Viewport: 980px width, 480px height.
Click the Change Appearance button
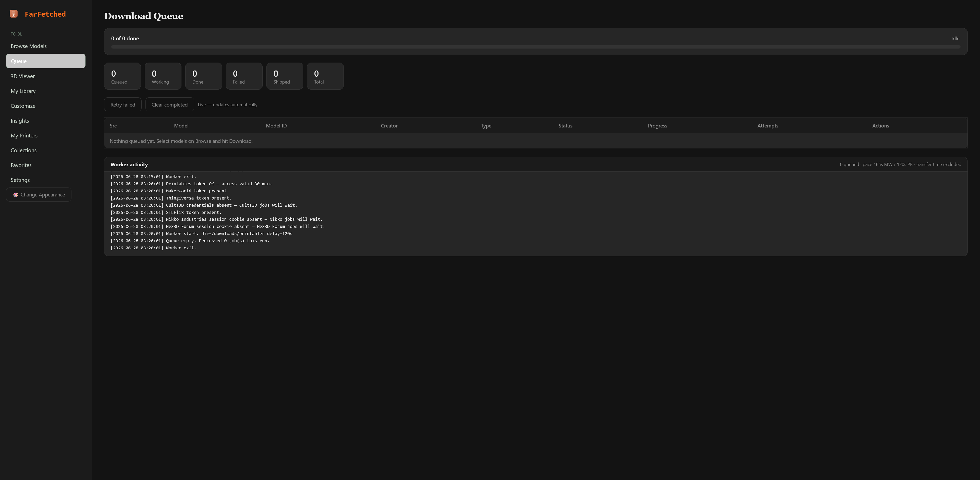[x=39, y=195]
